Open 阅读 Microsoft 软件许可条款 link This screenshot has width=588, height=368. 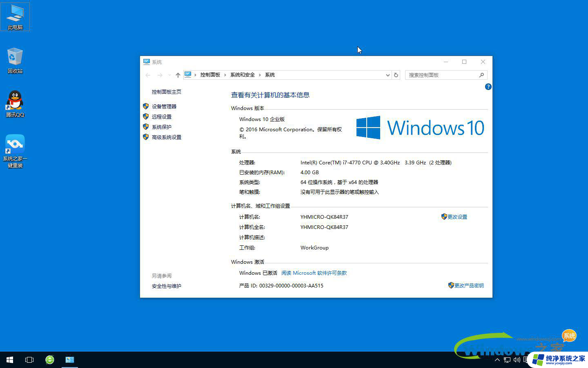(x=314, y=273)
